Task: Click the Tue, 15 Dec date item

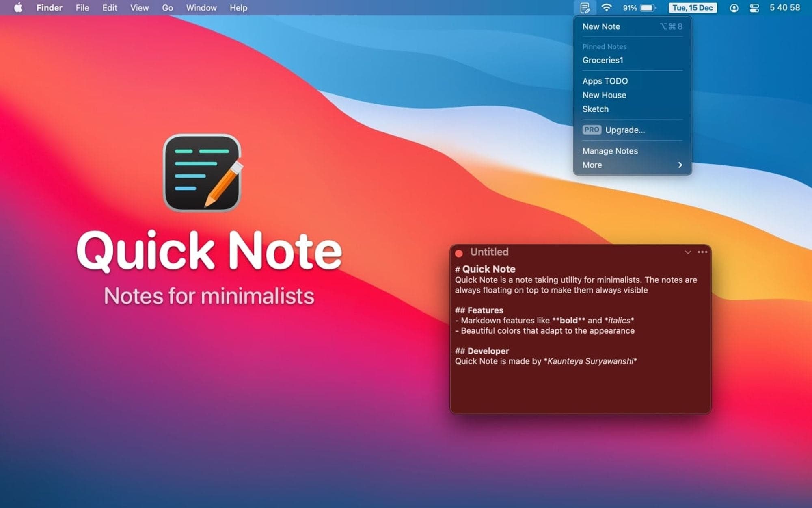Action: coord(693,8)
